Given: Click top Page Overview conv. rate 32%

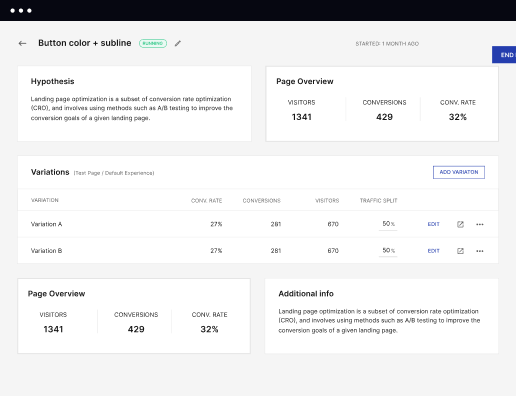Looking at the screenshot, I should coord(458,117).
